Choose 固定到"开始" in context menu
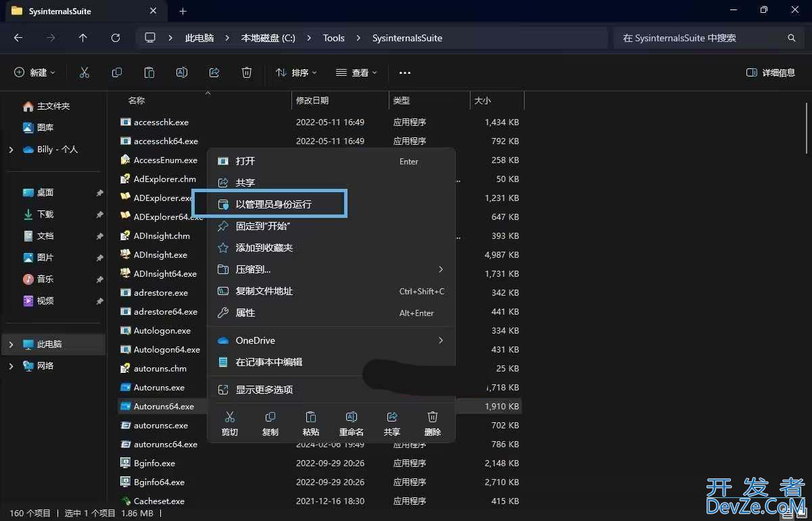The image size is (812, 521). pyautogui.click(x=331, y=226)
